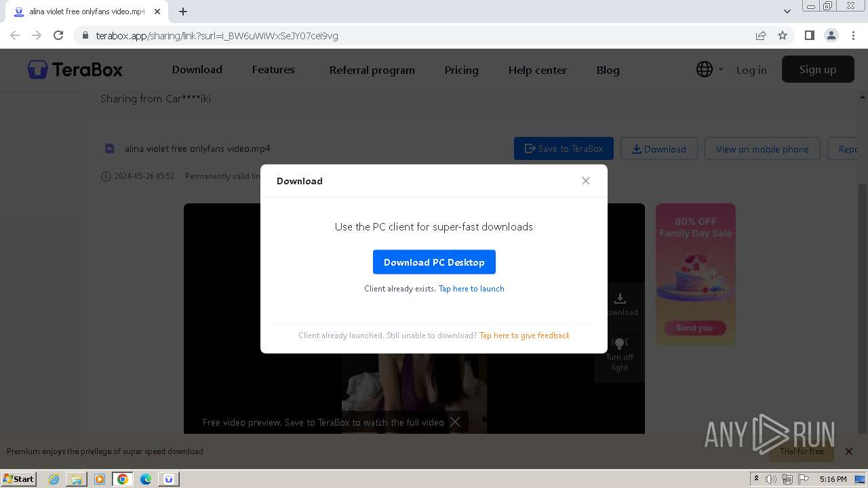Open the Help center nav item

coord(537,70)
